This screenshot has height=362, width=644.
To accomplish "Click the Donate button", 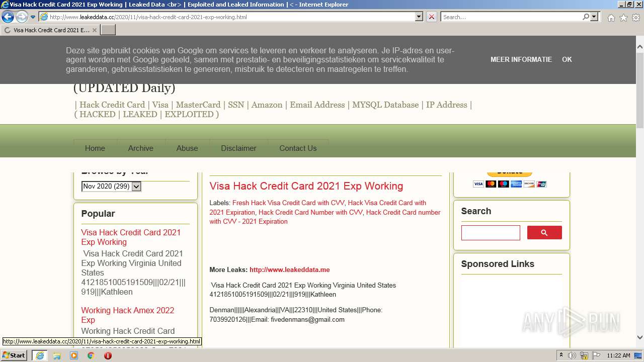I will [x=509, y=173].
